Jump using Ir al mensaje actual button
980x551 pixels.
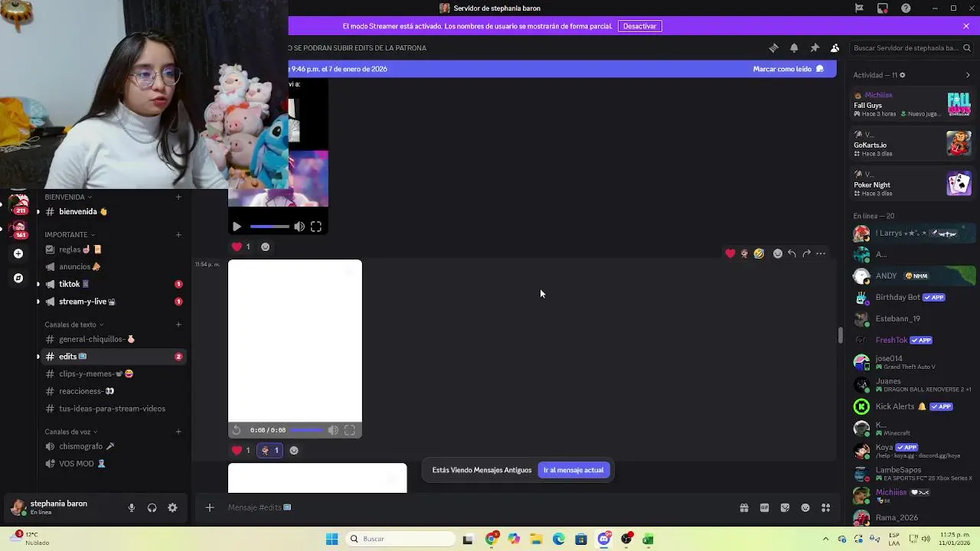(573, 470)
